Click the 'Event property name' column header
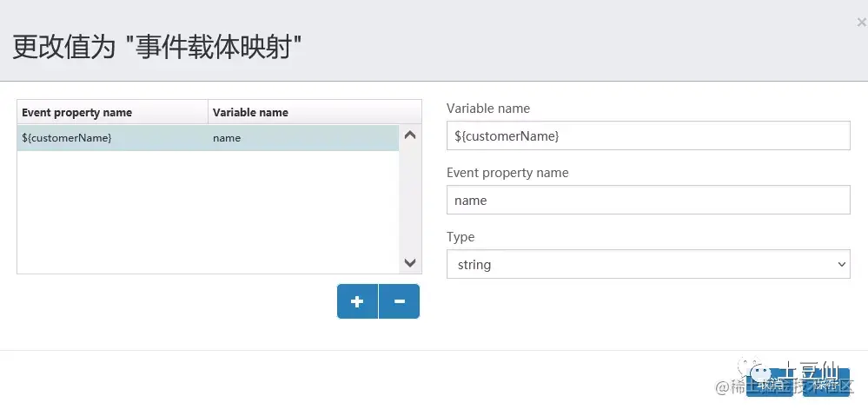Screen dimensions: 868x409 (113, 112)
